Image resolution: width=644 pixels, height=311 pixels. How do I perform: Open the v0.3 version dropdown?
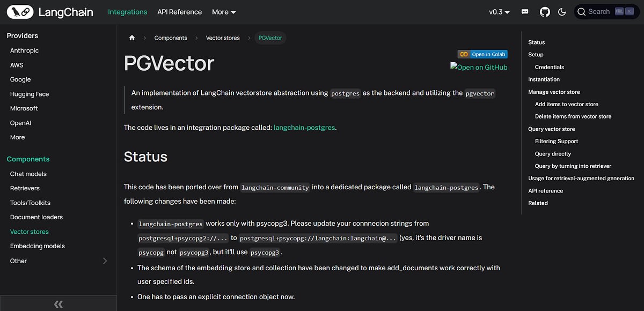[499, 12]
